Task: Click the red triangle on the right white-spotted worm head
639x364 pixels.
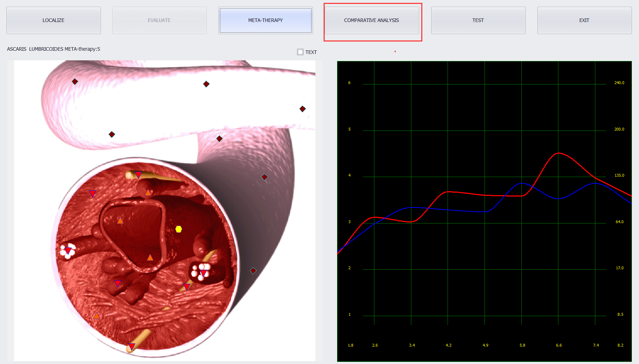Action: coord(204,273)
